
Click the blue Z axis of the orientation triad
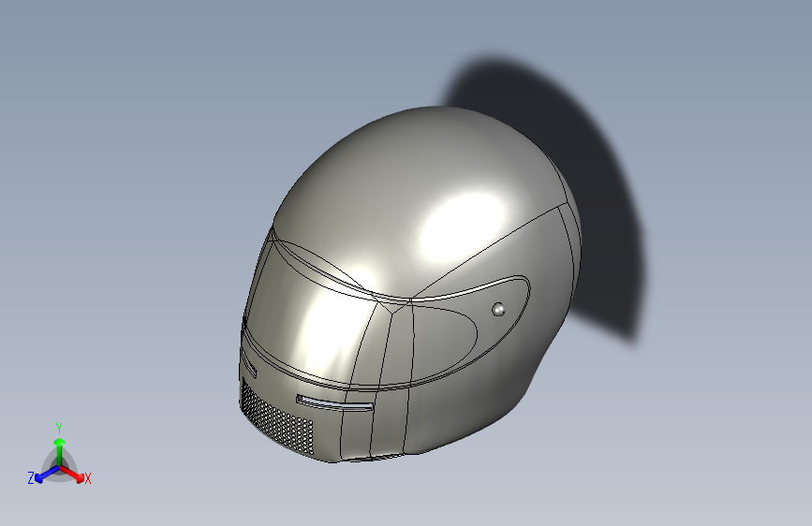[x=47, y=474]
